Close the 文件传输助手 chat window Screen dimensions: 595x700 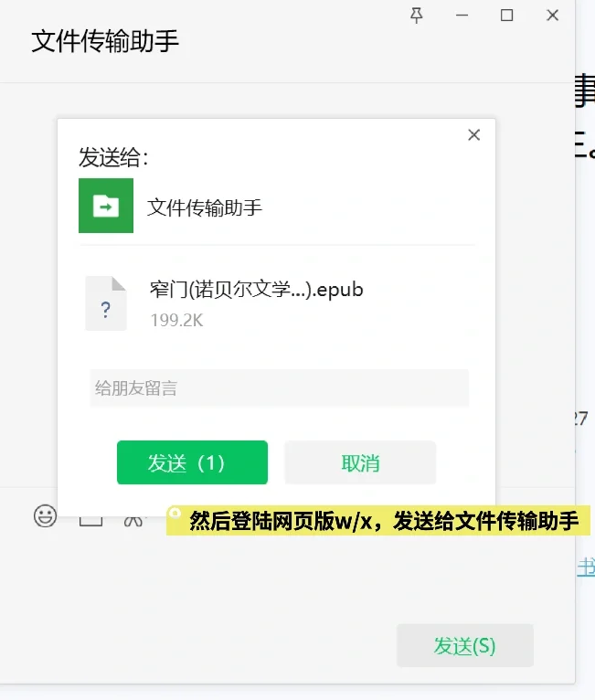point(553,16)
